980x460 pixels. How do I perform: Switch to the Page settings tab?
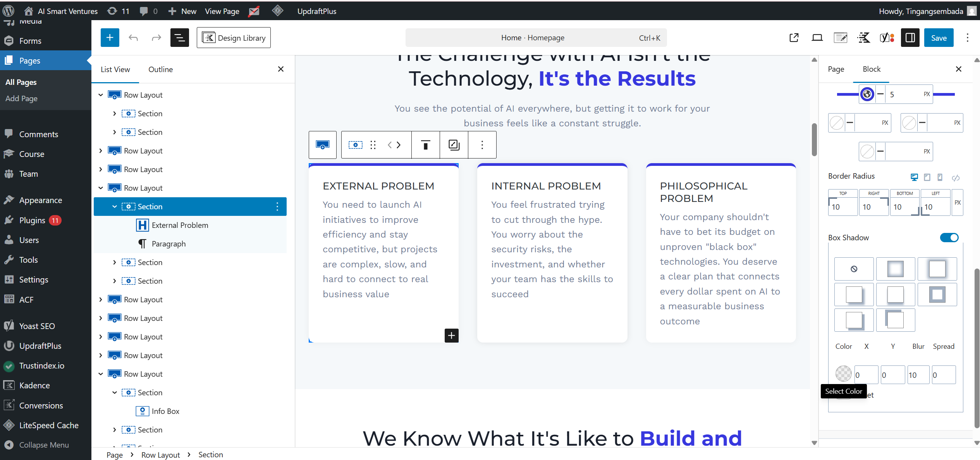click(x=836, y=69)
